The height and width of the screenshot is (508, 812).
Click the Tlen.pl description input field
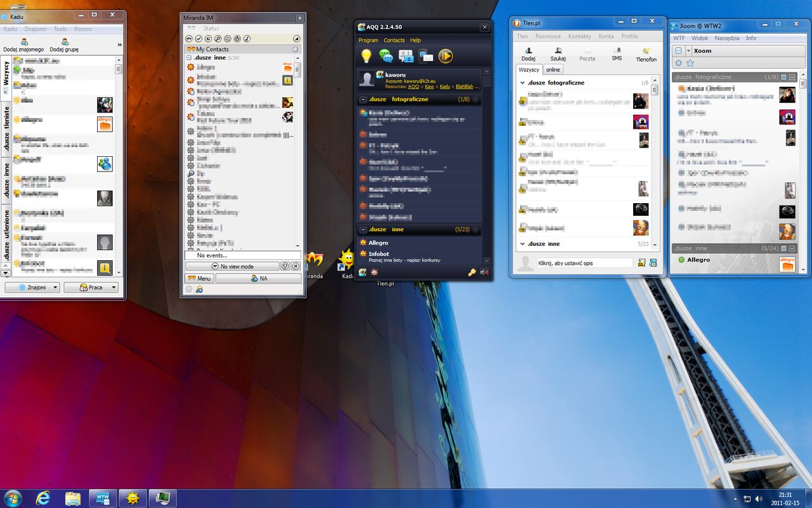(584, 263)
